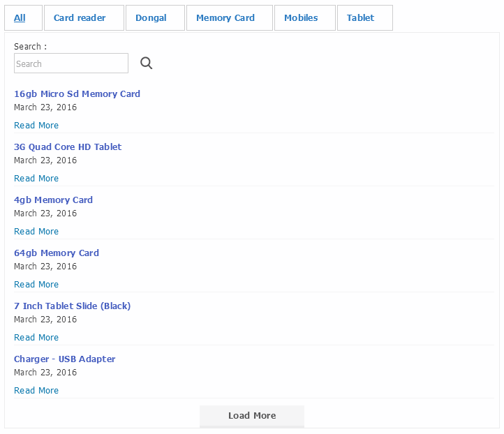Select the Mobiles tab
The width and height of the screenshot is (504, 434).
(301, 18)
